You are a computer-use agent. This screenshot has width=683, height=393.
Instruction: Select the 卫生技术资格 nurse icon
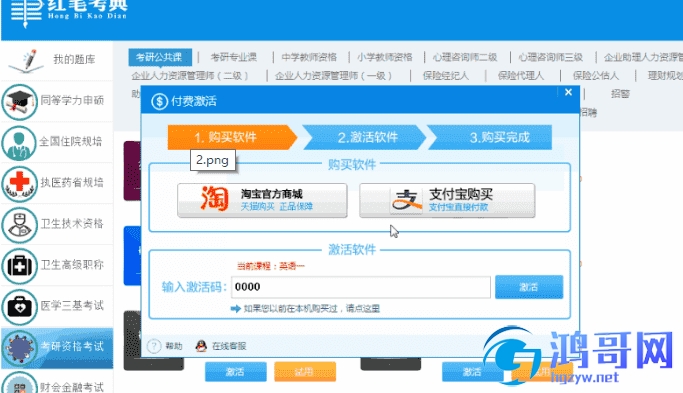[x=19, y=225]
